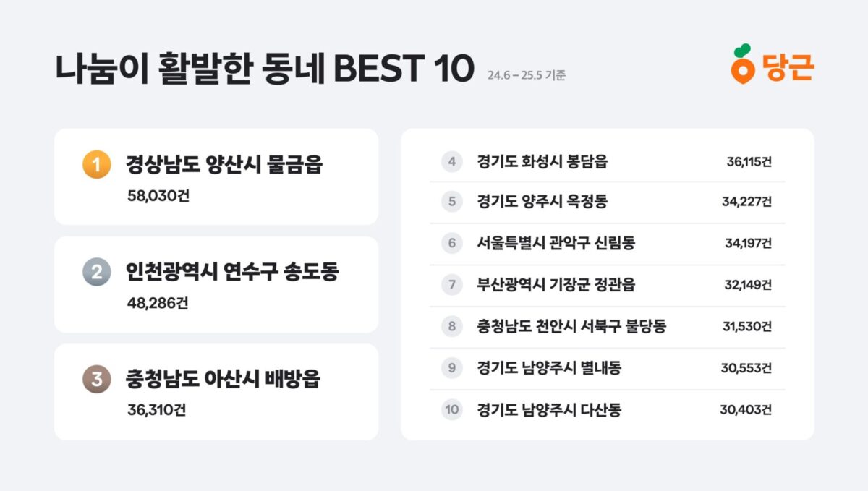
Task: Click the silver rank 2 badge
Action: point(96,272)
